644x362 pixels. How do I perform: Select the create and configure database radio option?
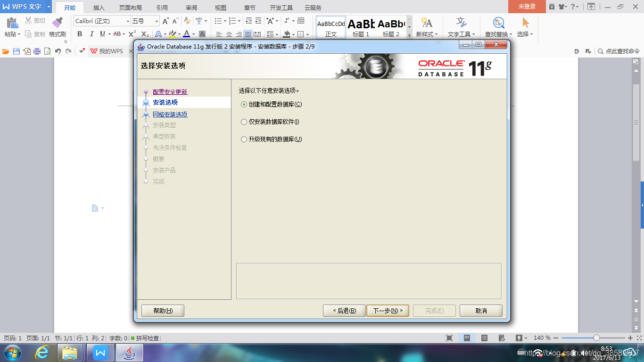click(x=271, y=104)
